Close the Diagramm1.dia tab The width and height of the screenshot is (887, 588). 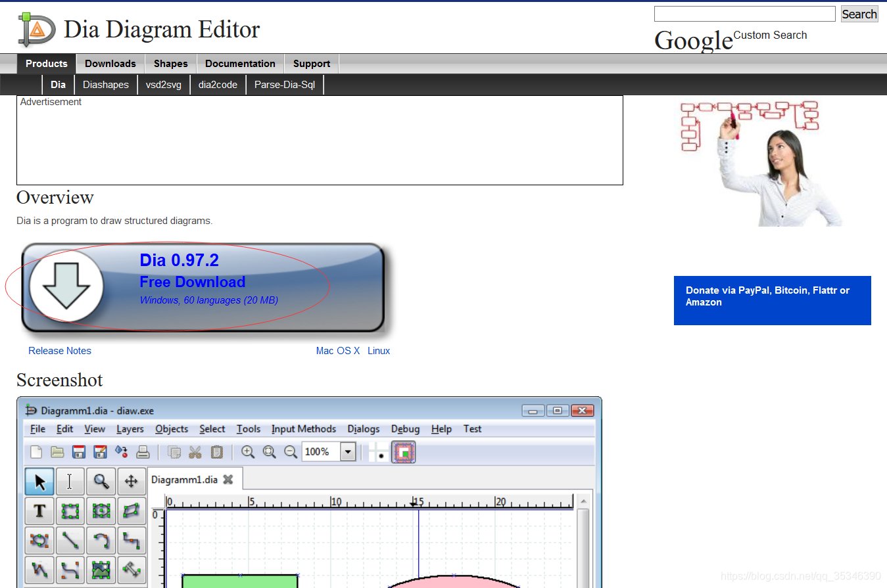(228, 480)
